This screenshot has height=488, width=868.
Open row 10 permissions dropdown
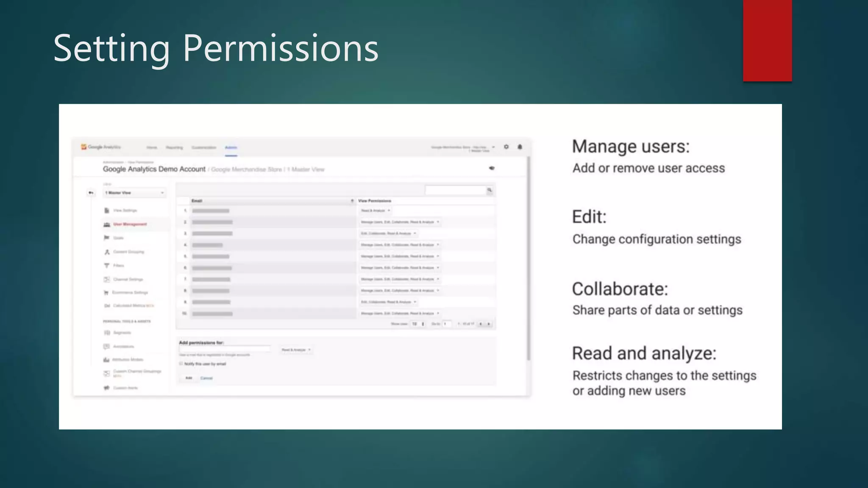(x=400, y=313)
